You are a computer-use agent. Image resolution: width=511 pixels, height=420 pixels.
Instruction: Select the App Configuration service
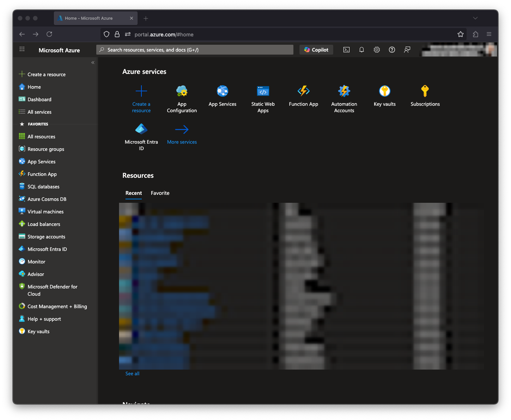click(x=182, y=99)
